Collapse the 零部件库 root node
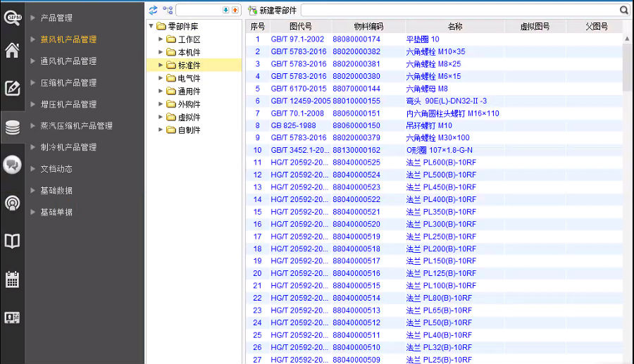 point(151,27)
